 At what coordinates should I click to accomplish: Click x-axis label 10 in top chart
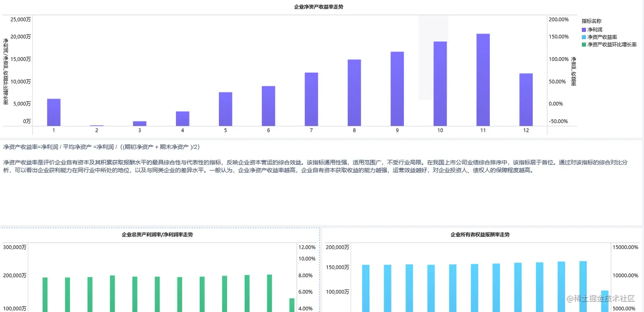click(x=440, y=130)
